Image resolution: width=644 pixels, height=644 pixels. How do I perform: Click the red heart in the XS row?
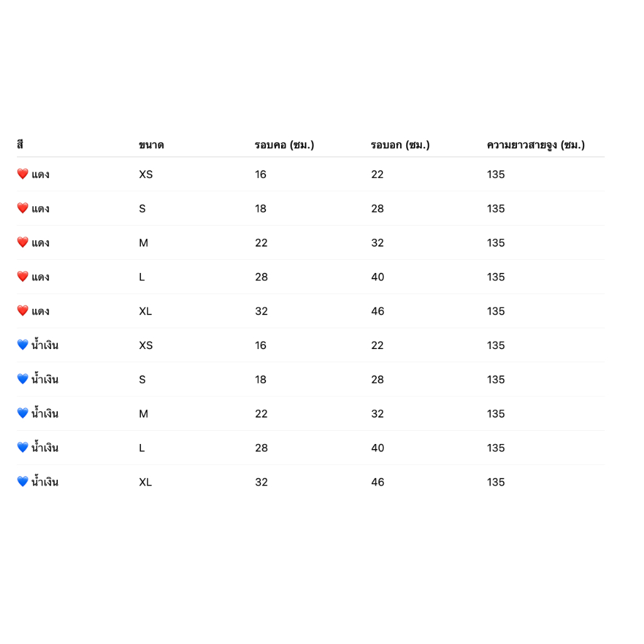23,174
